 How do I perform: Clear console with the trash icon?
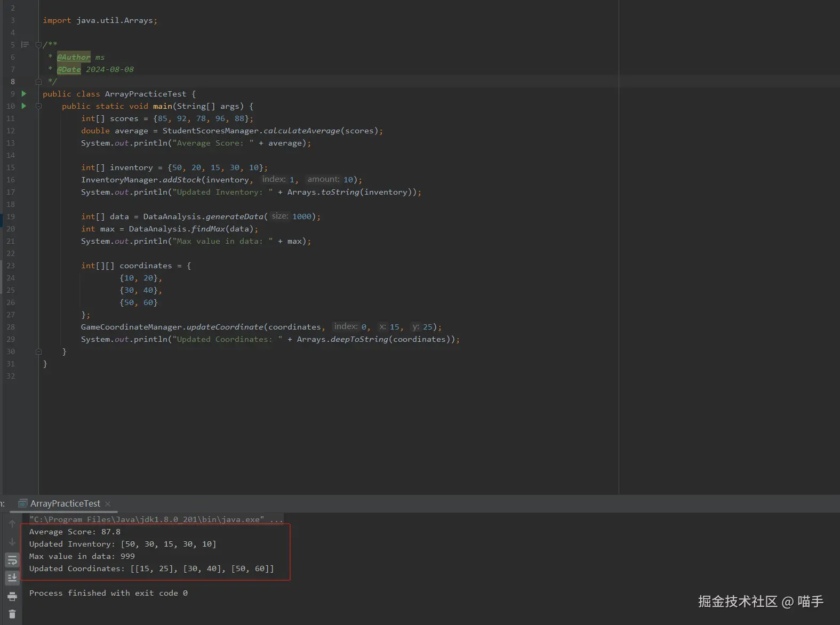[x=12, y=614]
